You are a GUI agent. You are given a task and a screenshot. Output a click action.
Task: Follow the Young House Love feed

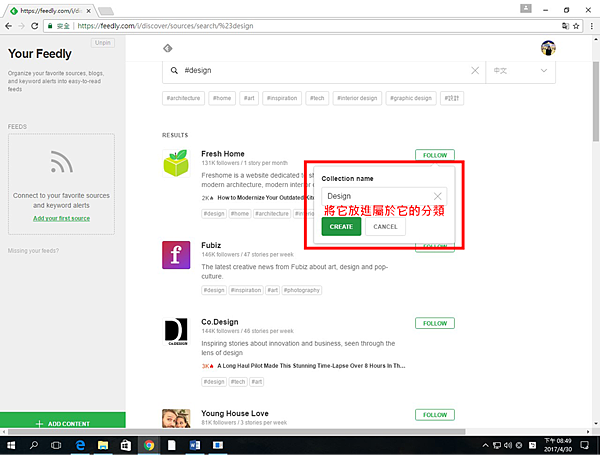pos(435,415)
